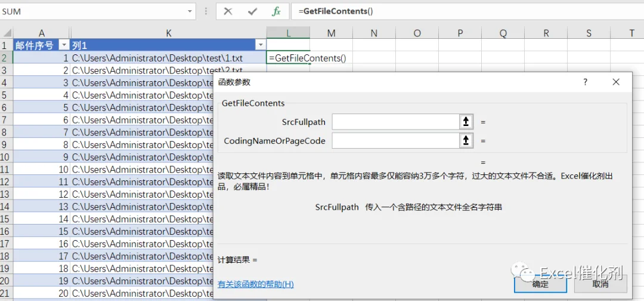Open the 有关该函数的帮助(H) link
This screenshot has height=301, width=644.
(256, 284)
